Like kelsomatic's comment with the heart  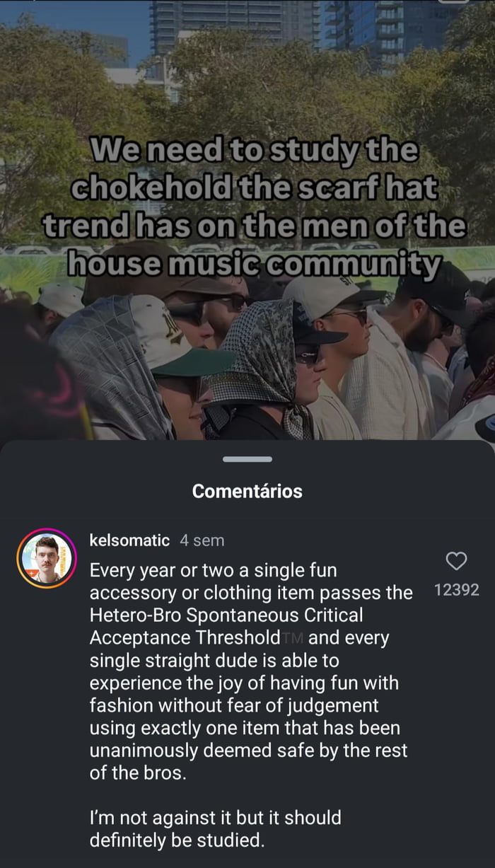(x=457, y=561)
